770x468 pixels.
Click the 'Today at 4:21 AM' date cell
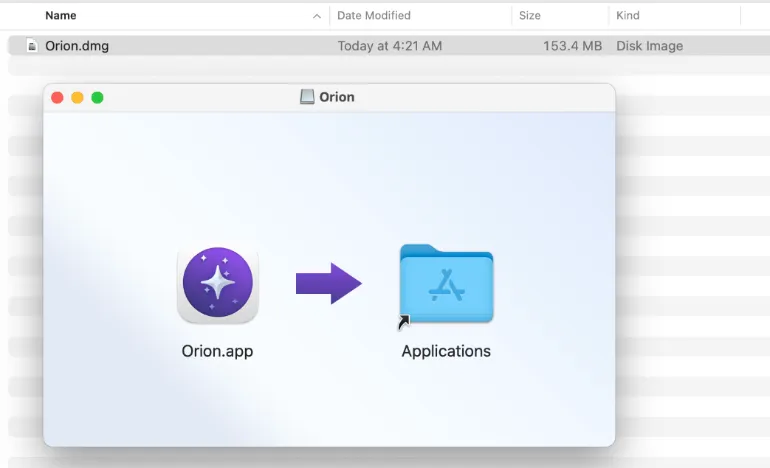click(x=389, y=46)
